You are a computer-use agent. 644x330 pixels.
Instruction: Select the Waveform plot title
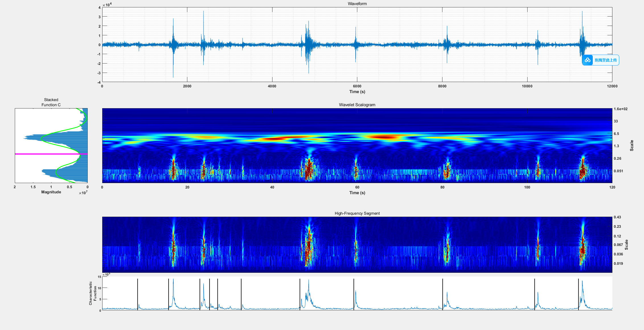(x=357, y=4)
